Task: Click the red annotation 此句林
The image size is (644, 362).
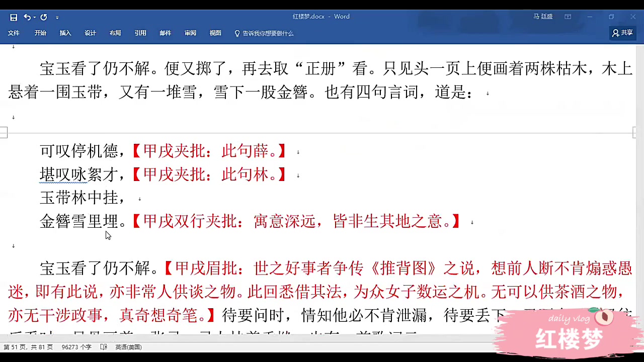Action: tap(245, 174)
